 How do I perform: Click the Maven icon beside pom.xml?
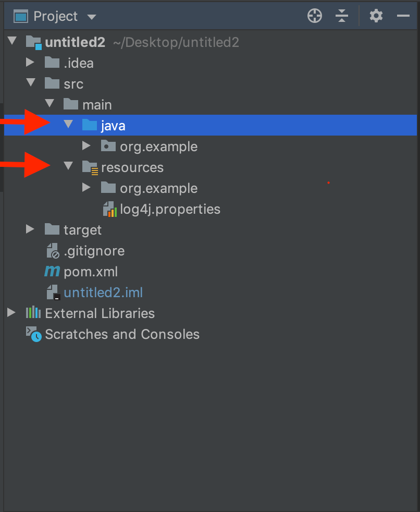[x=52, y=271]
